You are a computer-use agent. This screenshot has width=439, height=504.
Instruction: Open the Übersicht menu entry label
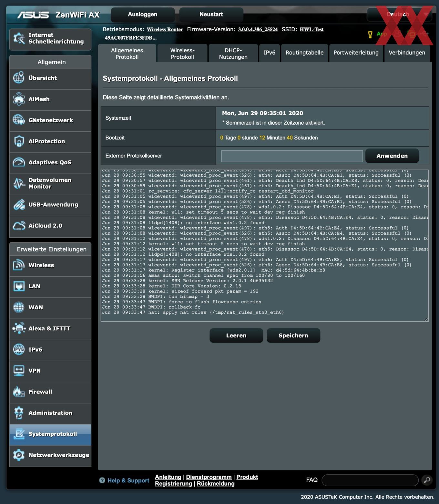coord(43,78)
